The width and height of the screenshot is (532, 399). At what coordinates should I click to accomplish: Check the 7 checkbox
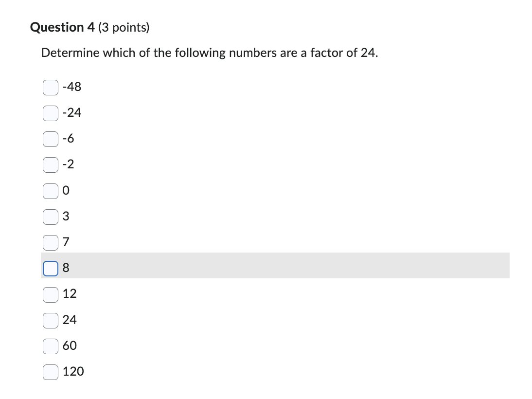point(51,242)
